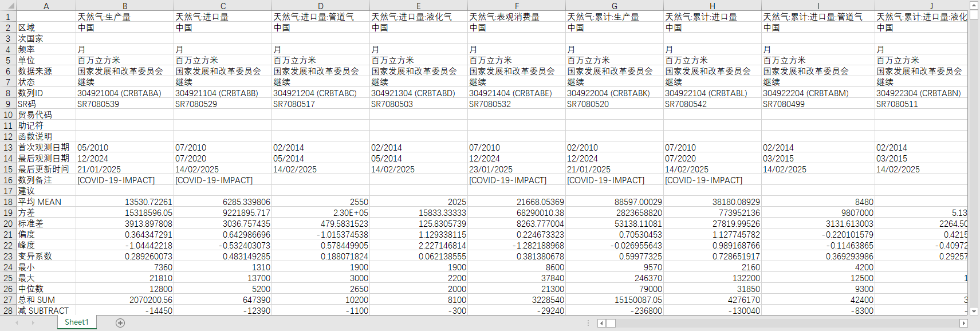Select row 28 header
The image size is (980, 331).
[x=8, y=310]
